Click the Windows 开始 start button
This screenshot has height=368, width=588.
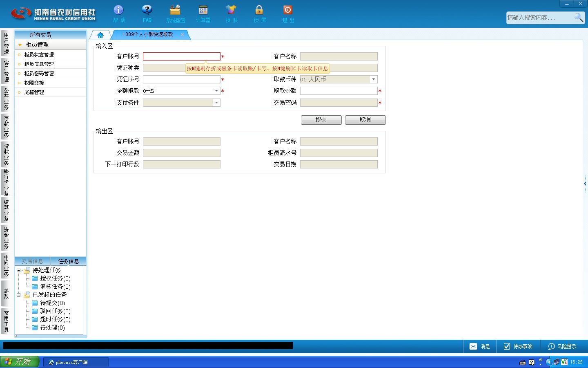(x=20, y=362)
